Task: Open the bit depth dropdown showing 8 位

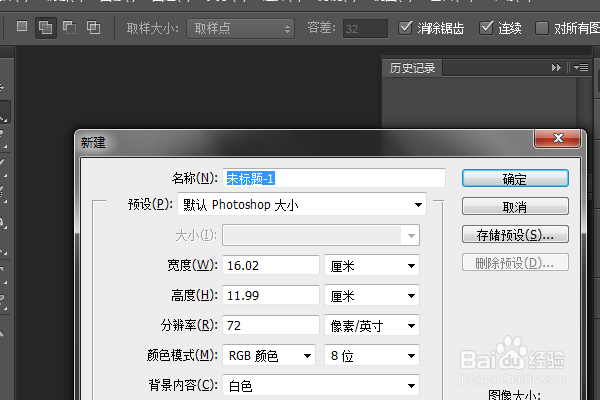Action: [x=372, y=355]
